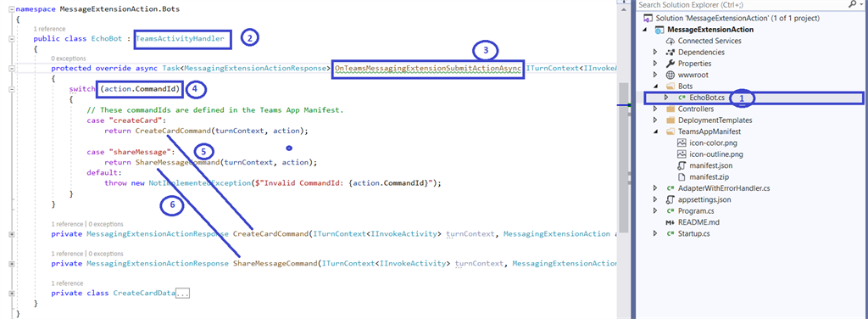Click the collapsed ellipsis box after CreateCardData
Screen dimensions: 868x319
pos(183,294)
